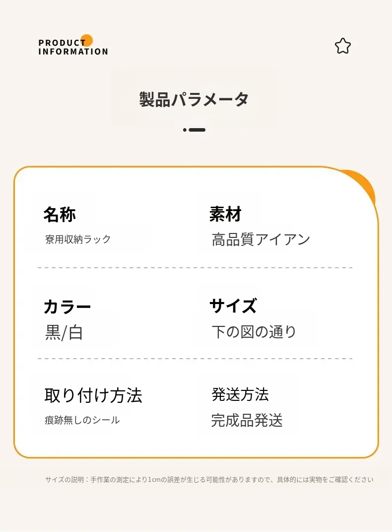Click the orange dot beside PRODUCT
This screenshot has height=532, width=392.
(x=87, y=41)
